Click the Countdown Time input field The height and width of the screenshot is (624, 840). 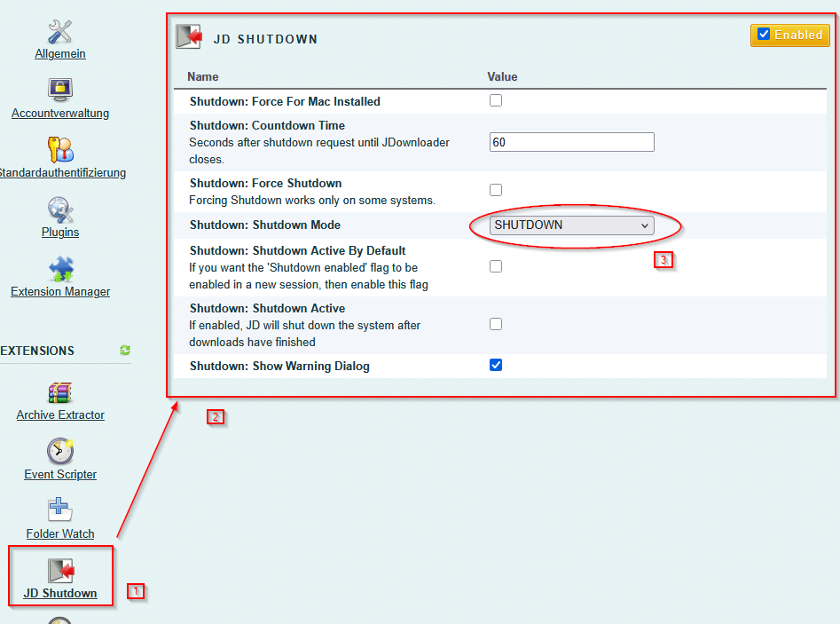571,142
